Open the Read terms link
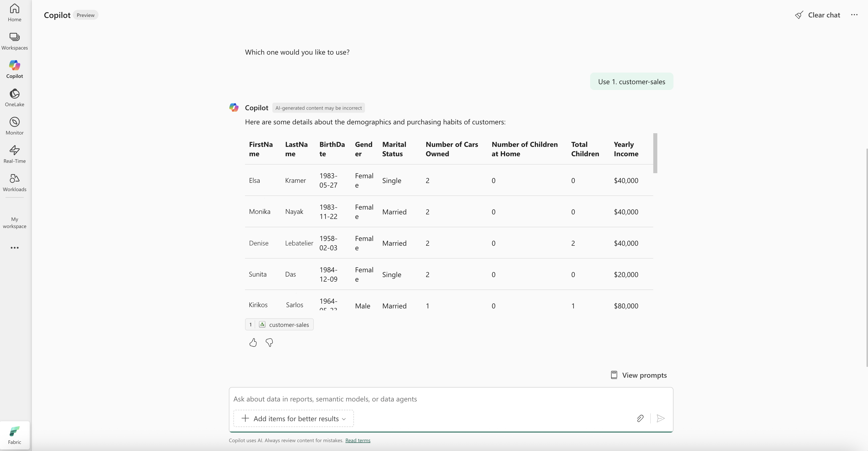 357,440
